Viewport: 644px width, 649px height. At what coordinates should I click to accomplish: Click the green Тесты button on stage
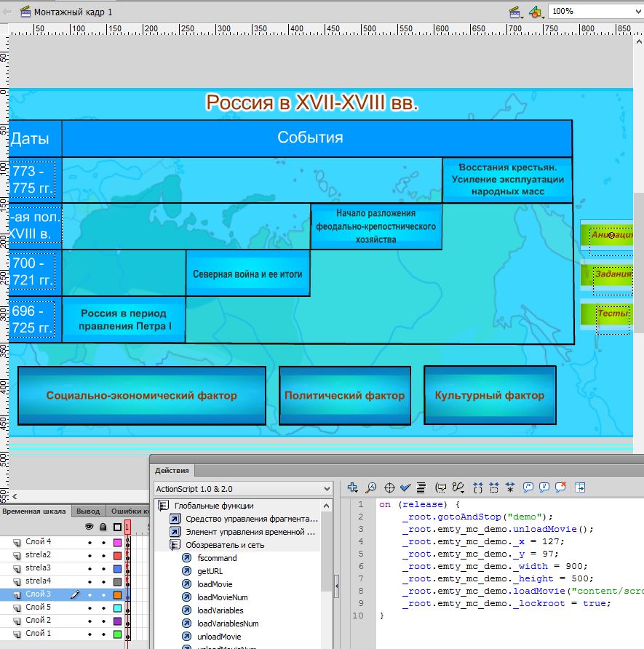[x=607, y=314]
